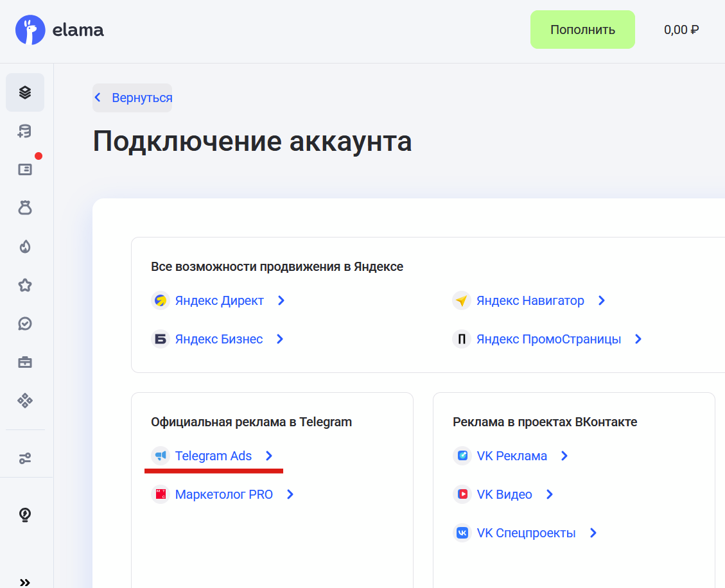Open the lightbulb help sidebar icon

25,515
